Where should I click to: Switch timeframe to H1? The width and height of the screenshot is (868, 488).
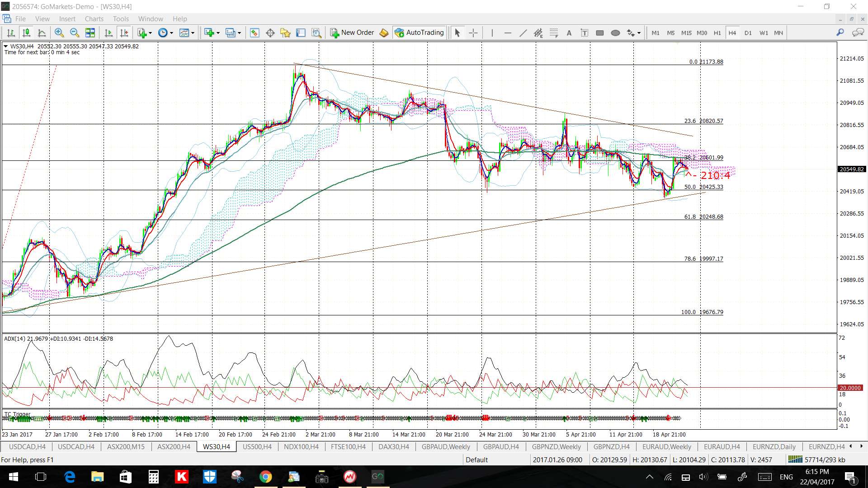[x=717, y=33]
